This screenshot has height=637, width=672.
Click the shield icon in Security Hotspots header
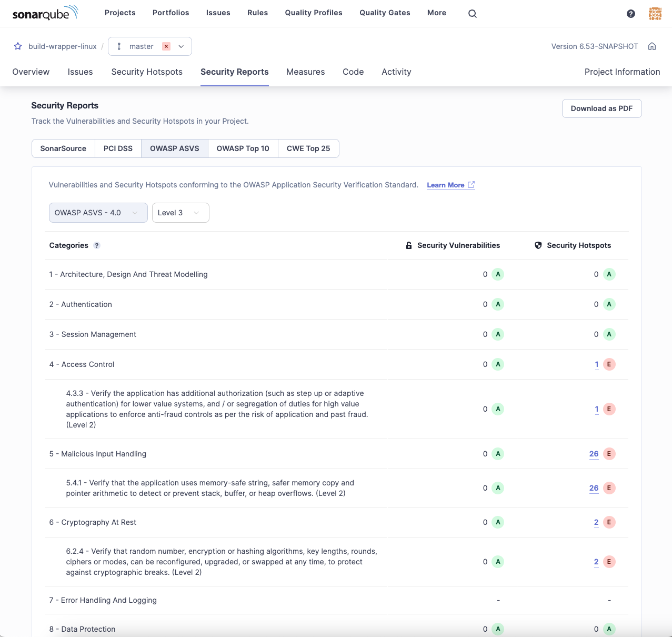pyautogui.click(x=538, y=245)
